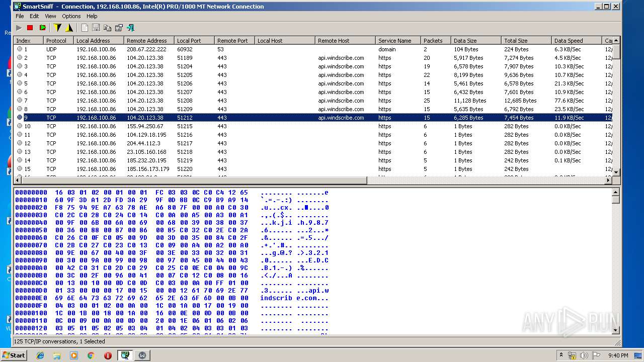Image resolution: width=644 pixels, height=362 pixels.
Task: Select the row with 11,128 Bytes data size
Action: 313,101
